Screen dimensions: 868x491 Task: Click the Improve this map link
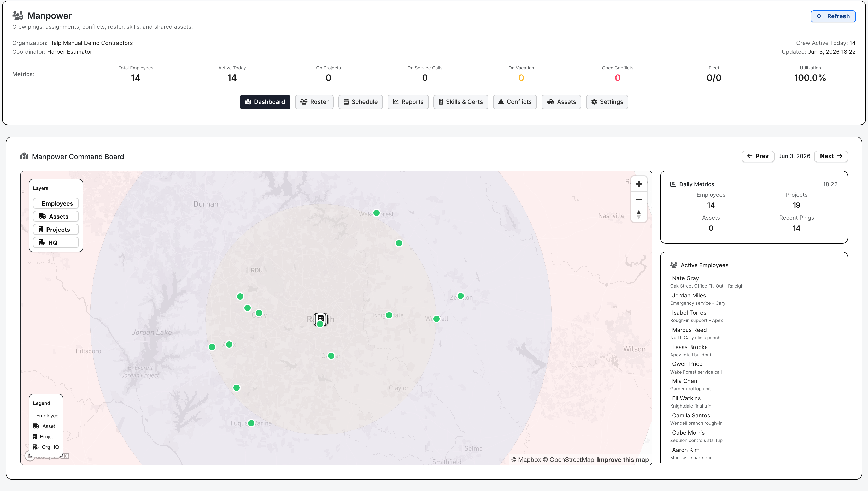tap(623, 460)
